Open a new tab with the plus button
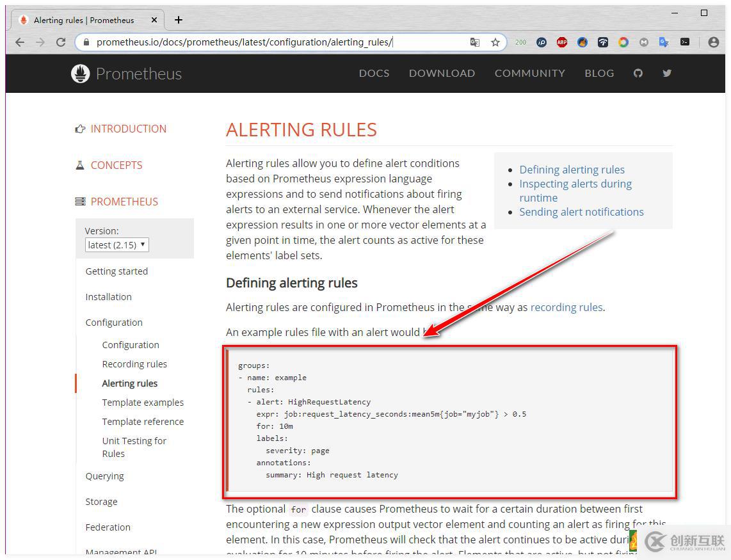The image size is (731, 560). (178, 20)
